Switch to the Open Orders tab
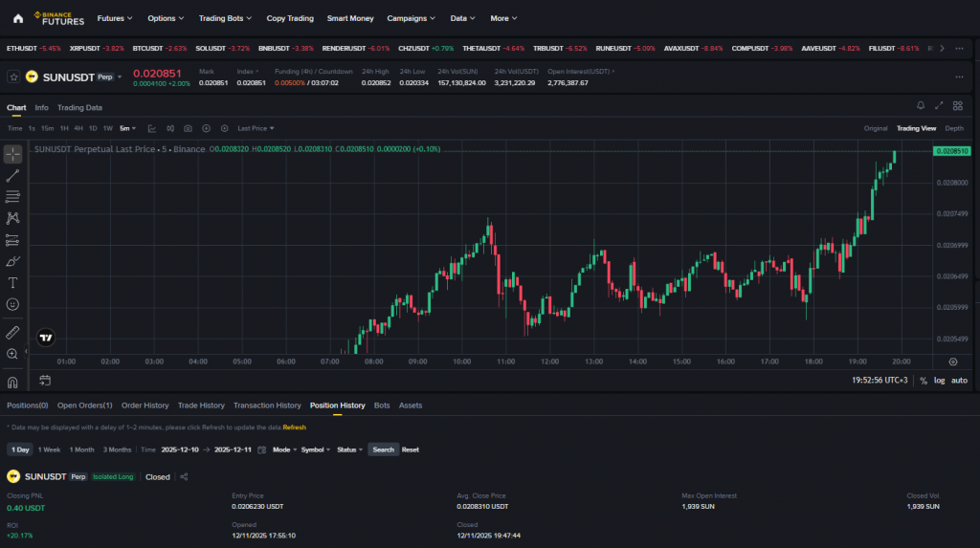980x548 pixels. (84, 406)
